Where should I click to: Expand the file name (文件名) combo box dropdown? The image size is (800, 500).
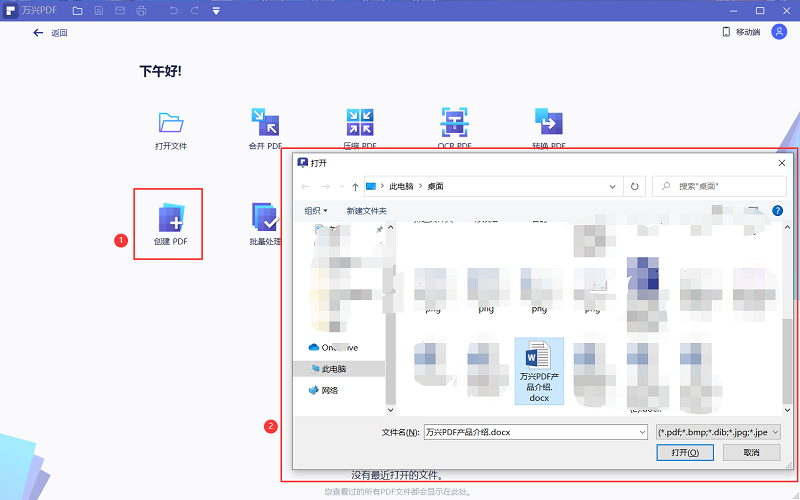pyautogui.click(x=641, y=432)
